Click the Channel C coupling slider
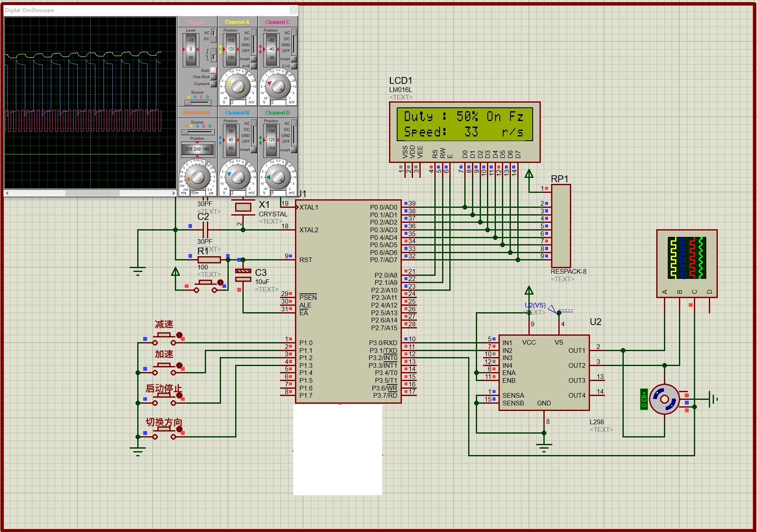This screenshot has height=532, width=758. (x=294, y=41)
